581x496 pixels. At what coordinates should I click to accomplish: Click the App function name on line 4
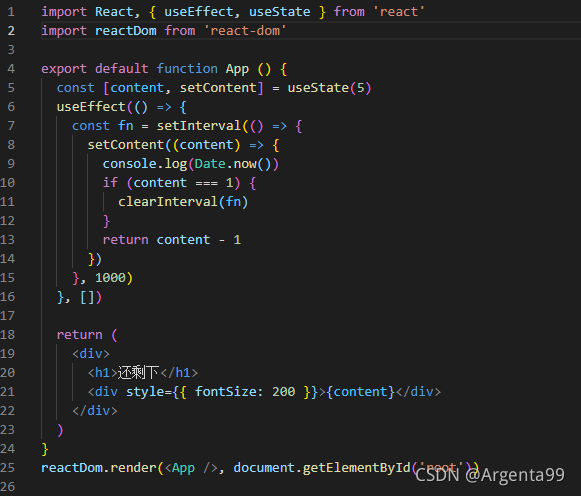[x=237, y=69]
